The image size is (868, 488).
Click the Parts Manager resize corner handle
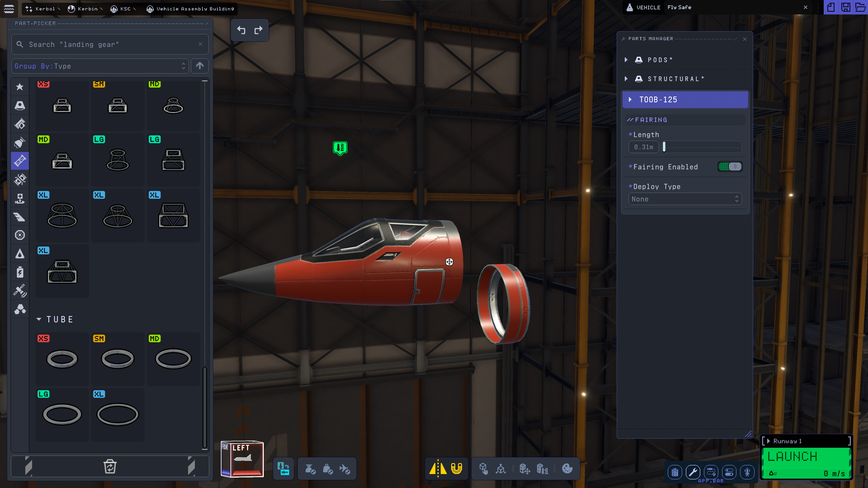(x=748, y=434)
